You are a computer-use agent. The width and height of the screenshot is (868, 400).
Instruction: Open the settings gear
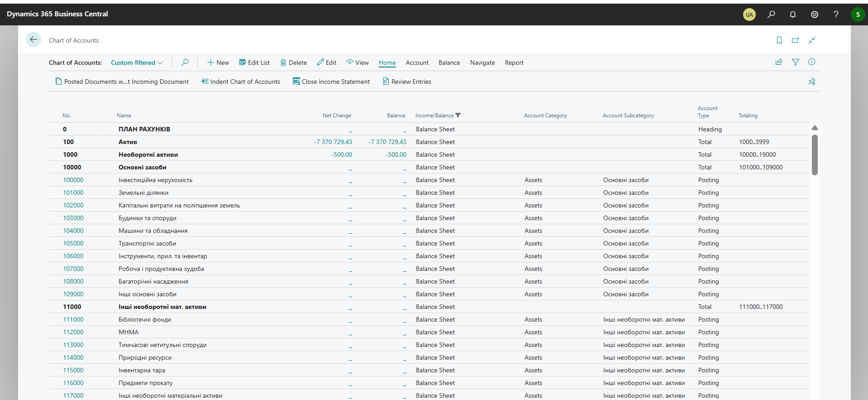pyautogui.click(x=815, y=14)
